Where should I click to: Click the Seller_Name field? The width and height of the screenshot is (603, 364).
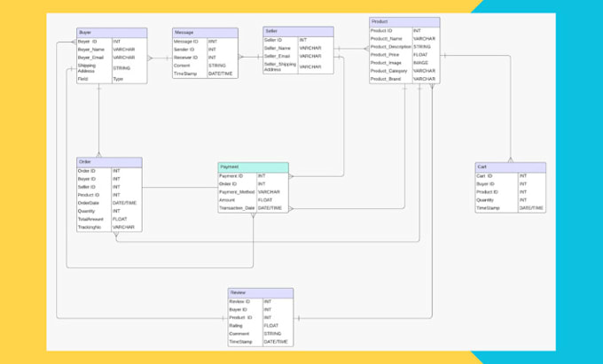(278, 49)
